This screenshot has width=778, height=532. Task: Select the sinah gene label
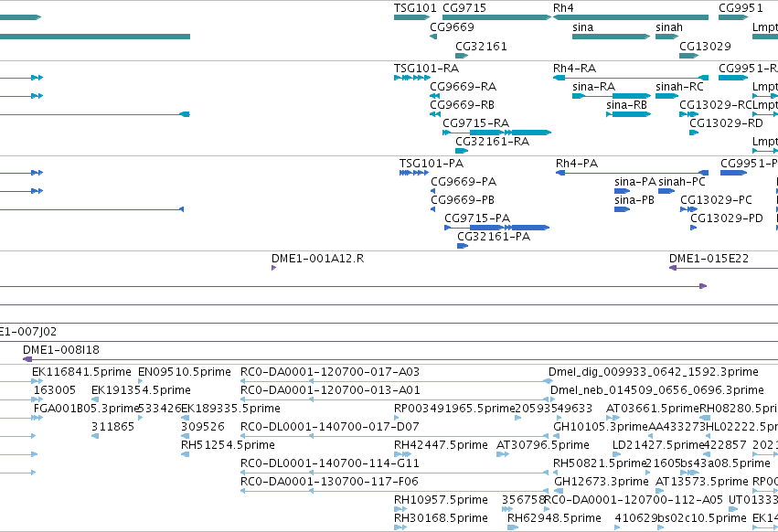(669, 27)
